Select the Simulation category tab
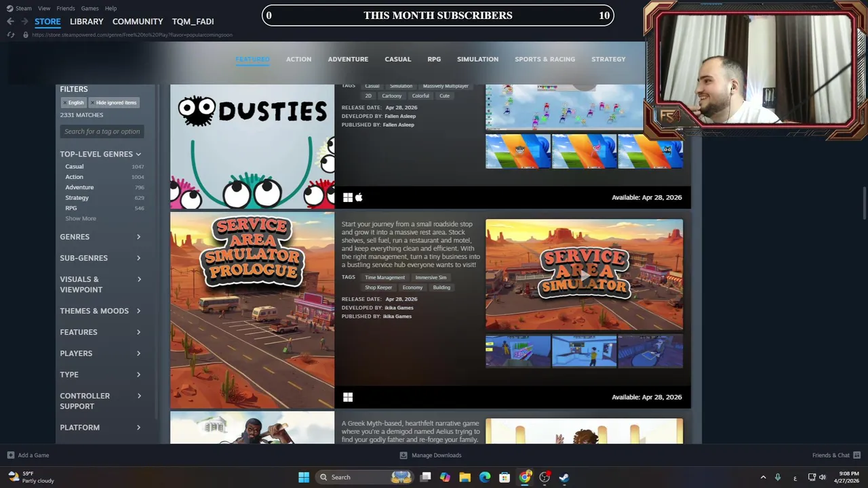The width and height of the screenshot is (868, 488). [x=477, y=59]
